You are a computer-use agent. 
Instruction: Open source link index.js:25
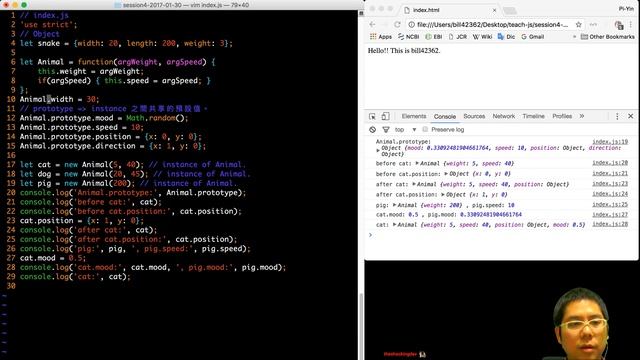tap(610, 204)
